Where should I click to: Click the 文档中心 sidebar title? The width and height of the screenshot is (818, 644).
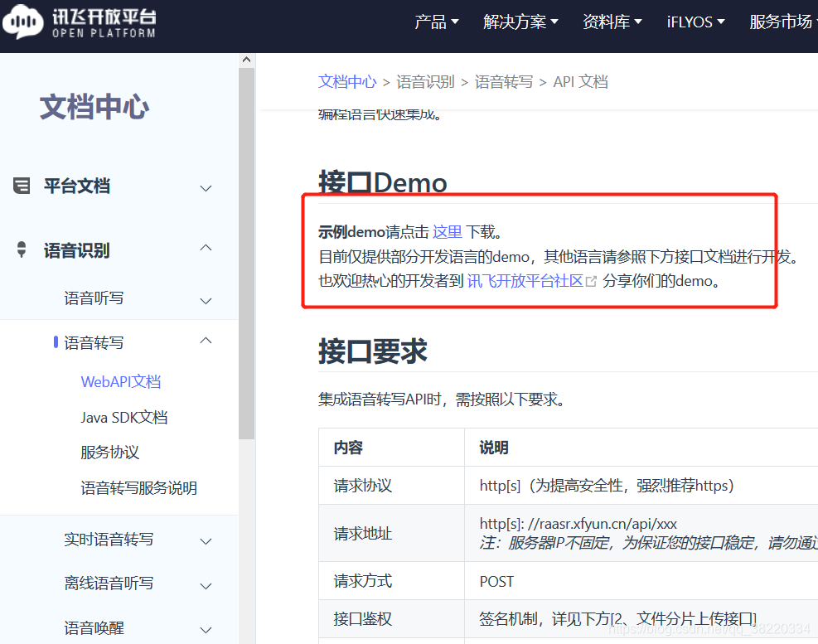click(x=94, y=107)
